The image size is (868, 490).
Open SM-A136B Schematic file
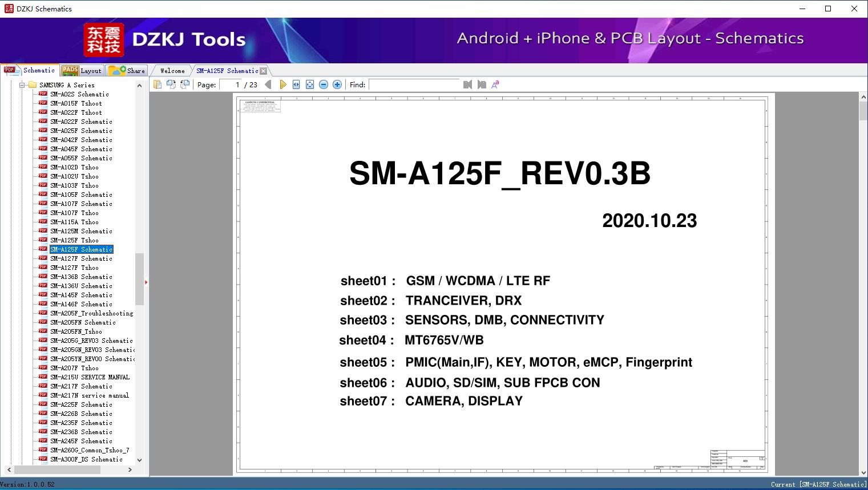click(81, 277)
